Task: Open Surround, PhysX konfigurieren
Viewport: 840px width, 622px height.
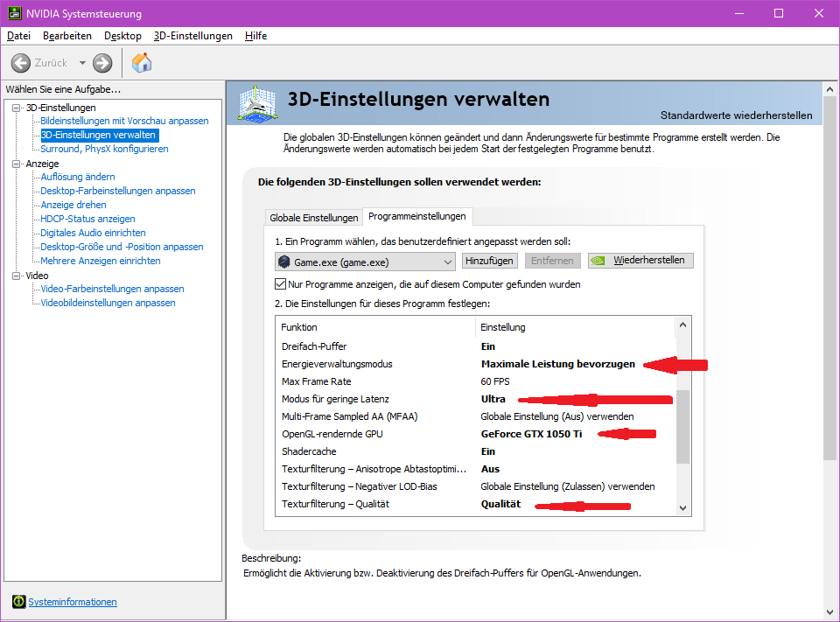Action: pyautogui.click(x=104, y=149)
